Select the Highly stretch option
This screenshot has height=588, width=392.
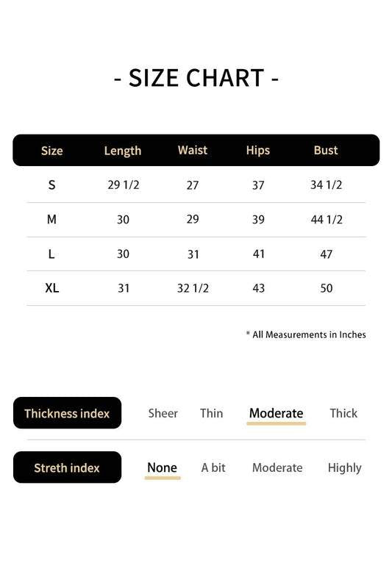tap(344, 468)
